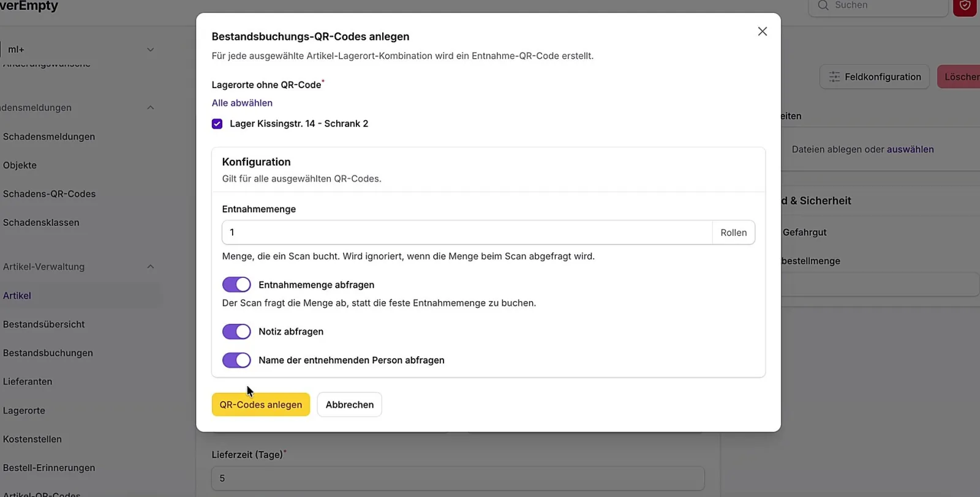Screen dimensions: 980x497
Task: Open Objekte in the sidebar
Action: tap(20, 165)
